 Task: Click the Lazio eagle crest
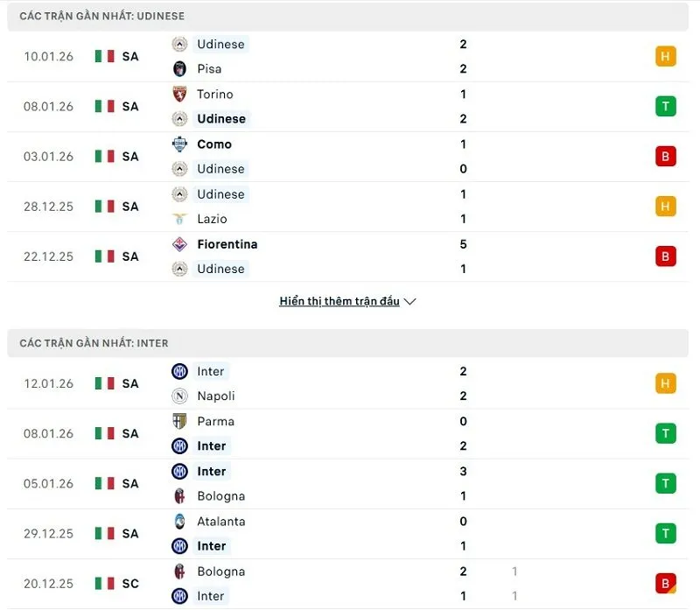(180, 219)
